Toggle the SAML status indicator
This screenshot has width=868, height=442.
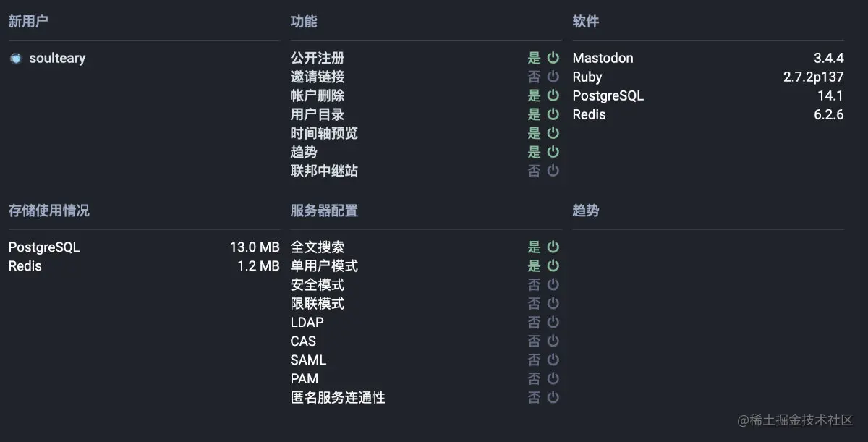pyautogui.click(x=552, y=360)
